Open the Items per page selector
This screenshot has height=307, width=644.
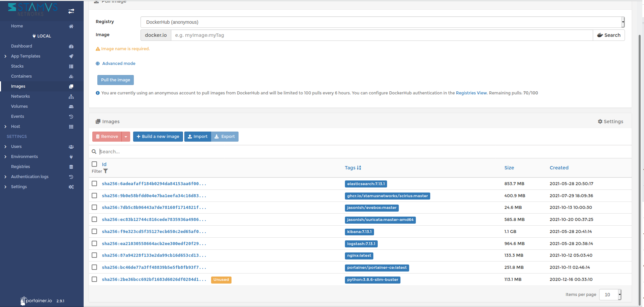(x=610, y=295)
